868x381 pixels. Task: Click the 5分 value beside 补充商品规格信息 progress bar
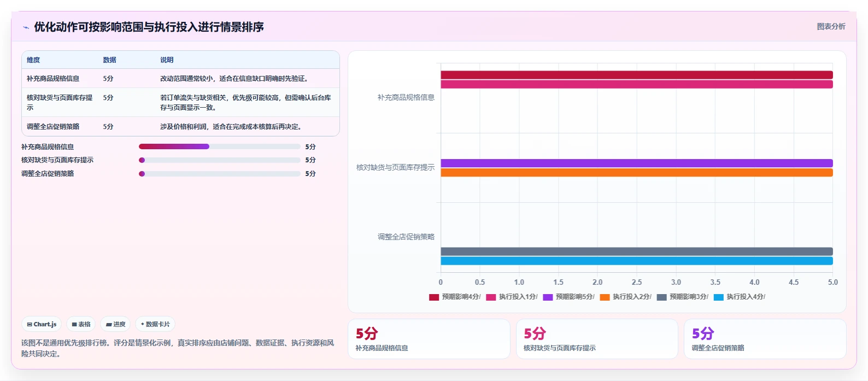tap(310, 146)
